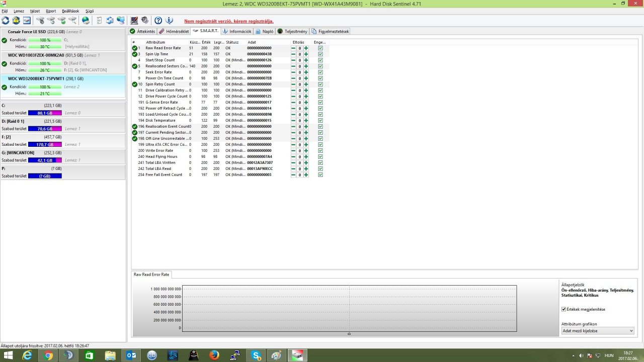
Task: Select the Raw Read Error Rate graph tab
Action: [x=151, y=275]
